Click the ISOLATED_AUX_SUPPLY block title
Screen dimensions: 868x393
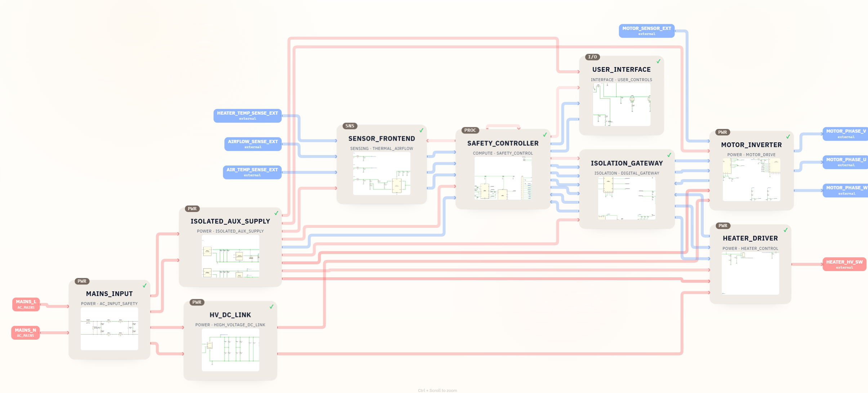(230, 221)
